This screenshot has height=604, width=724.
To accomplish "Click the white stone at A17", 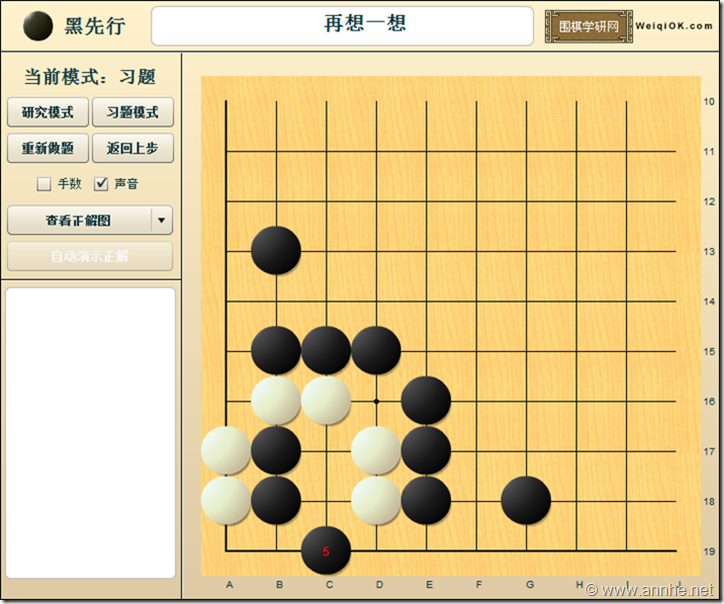I will pyautogui.click(x=226, y=450).
